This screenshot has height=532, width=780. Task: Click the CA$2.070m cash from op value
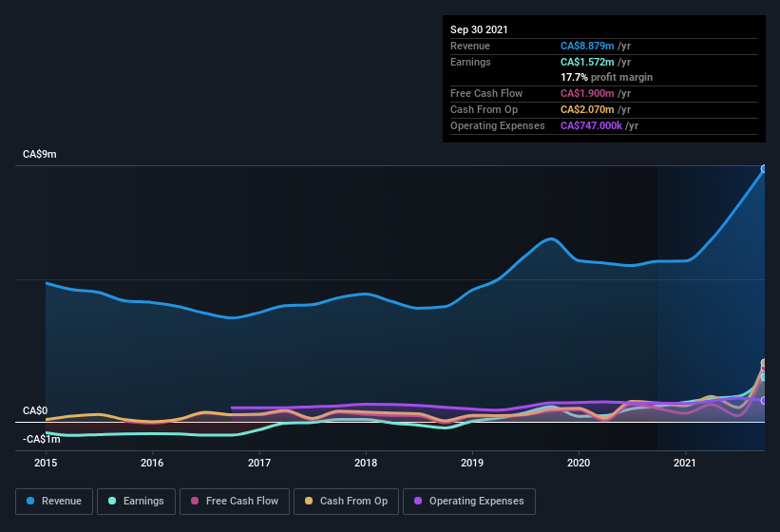click(587, 109)
